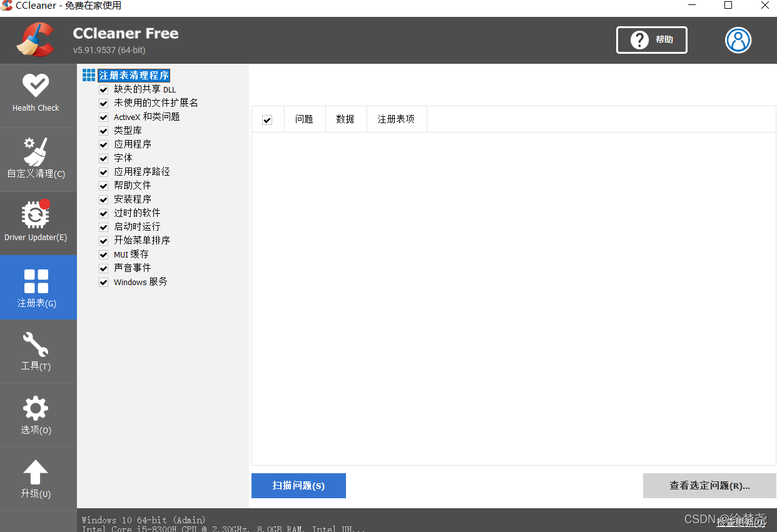The image size is (777, 532).
Task: Toggle Type Libraries (类型库) checkbox
Action: tap(104, 131)
